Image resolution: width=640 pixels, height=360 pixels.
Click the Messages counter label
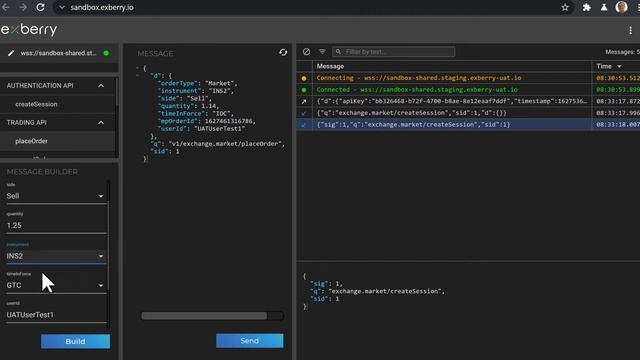(622, 52)
